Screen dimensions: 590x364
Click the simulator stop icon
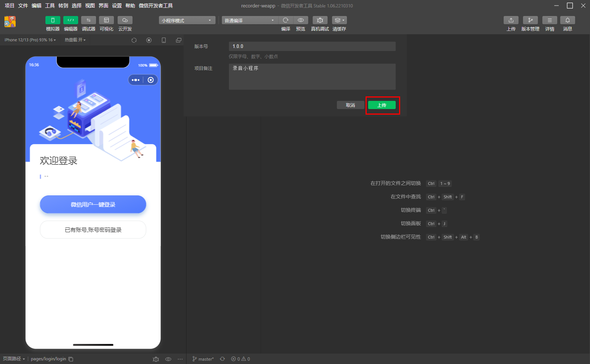pyautogui.click(x=149, y=40)
